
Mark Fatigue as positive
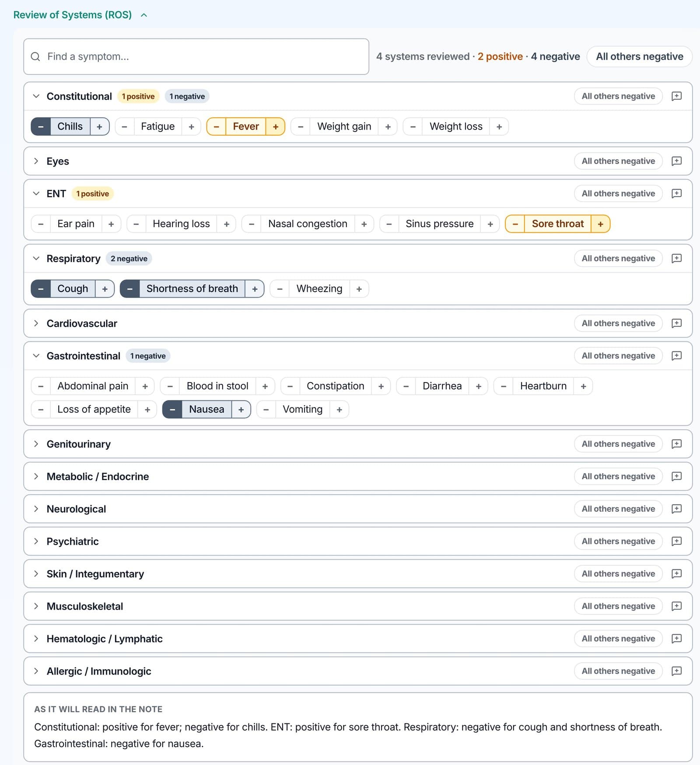[x=191, y=126]
